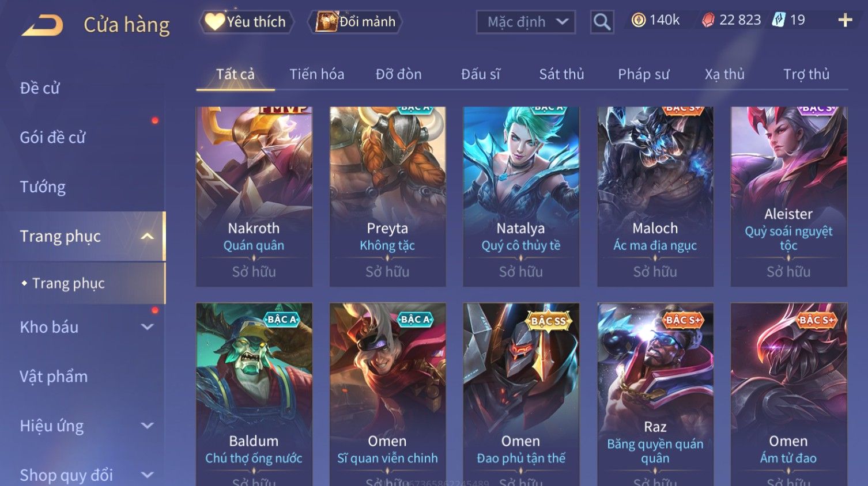Select Omen Đao phủ tận thế skin card

pyautogui.click(x=521, y=394)
